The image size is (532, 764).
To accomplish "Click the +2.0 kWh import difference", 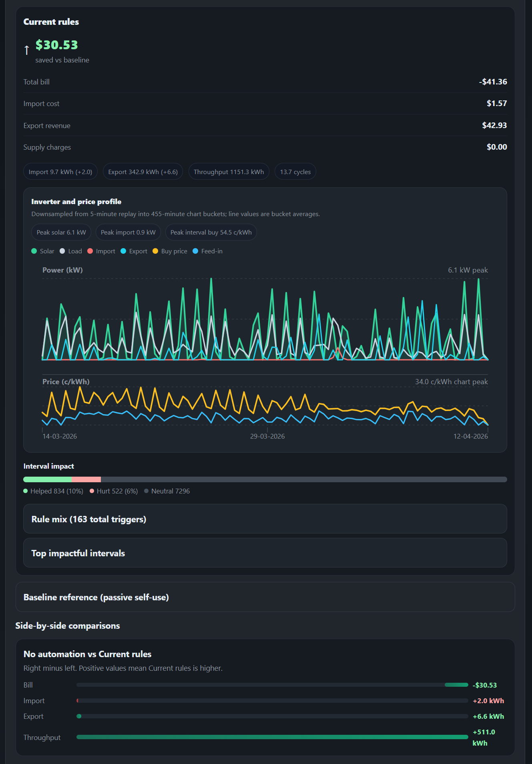I will [488, 701].
